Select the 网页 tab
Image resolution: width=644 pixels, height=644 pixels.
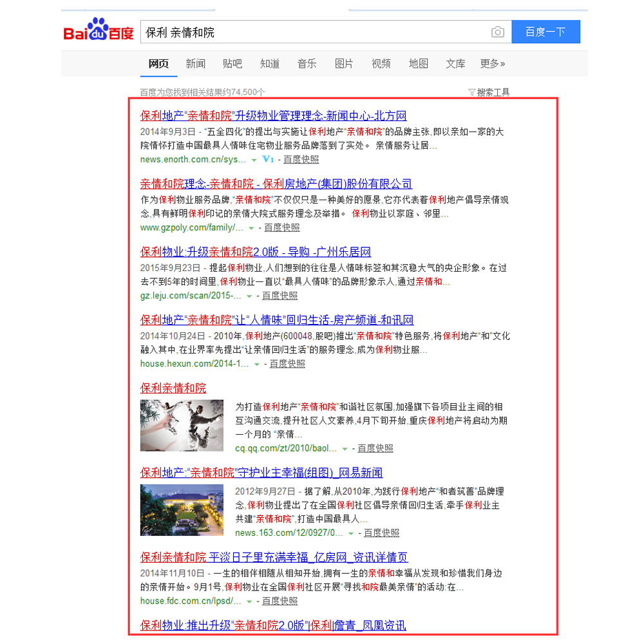pyautogui.click(x=158, y=64)
